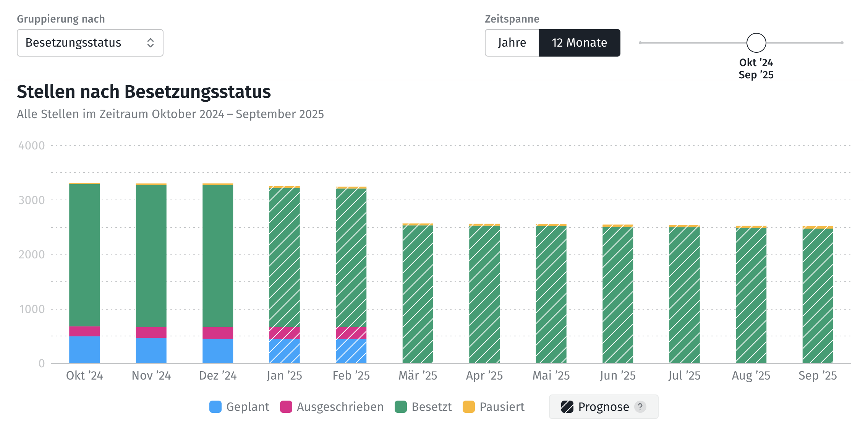Click the yellow Pausiert legend swatch
The image size is (868, 435).
[469, 407]
